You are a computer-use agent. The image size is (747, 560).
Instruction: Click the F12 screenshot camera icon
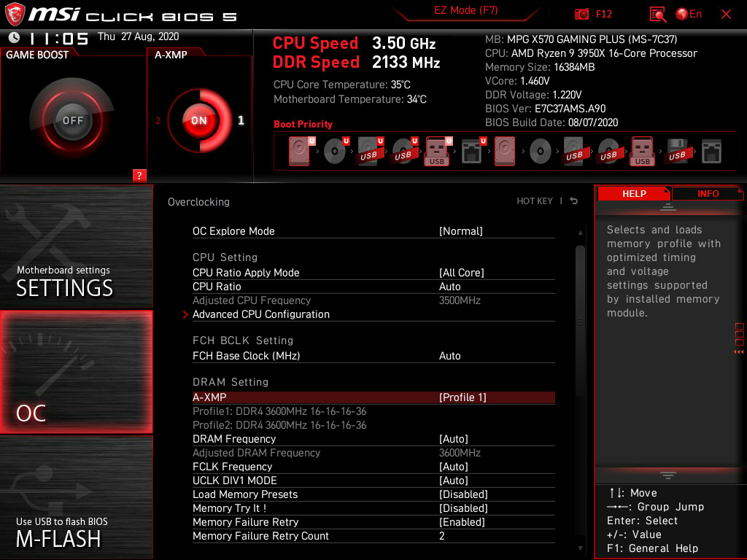pyautogui.click(x=581, y=14)
